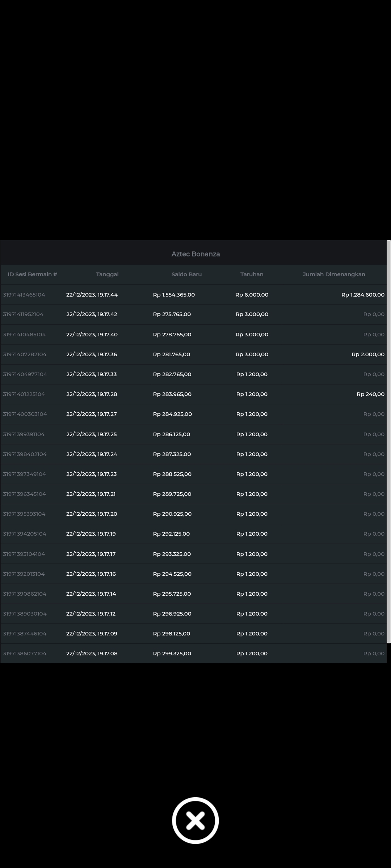The image size is (391, 868).
Task: Select session ID 31971407282104
Action: click(25, 354)
